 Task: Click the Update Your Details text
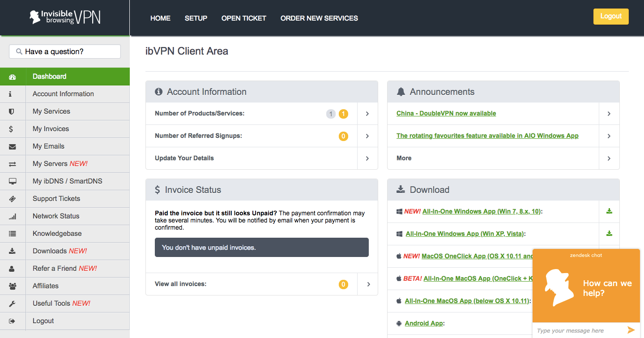(x=184, y=158)
